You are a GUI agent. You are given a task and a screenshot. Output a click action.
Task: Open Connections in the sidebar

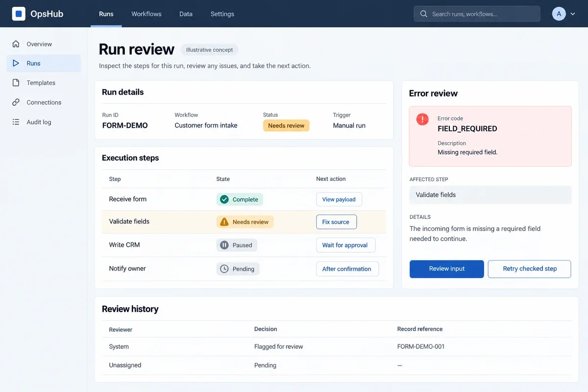click(44, 102)
